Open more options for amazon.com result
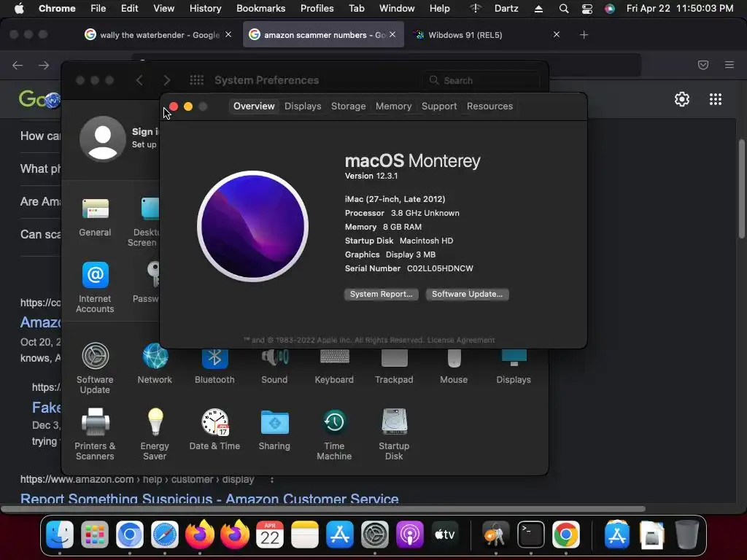 (272, 480)
